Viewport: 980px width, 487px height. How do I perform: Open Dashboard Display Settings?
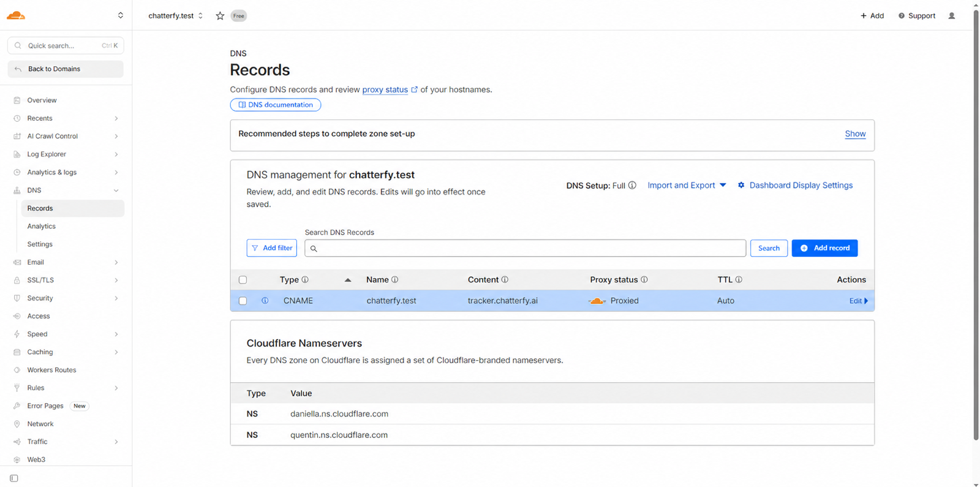(795, 185)
